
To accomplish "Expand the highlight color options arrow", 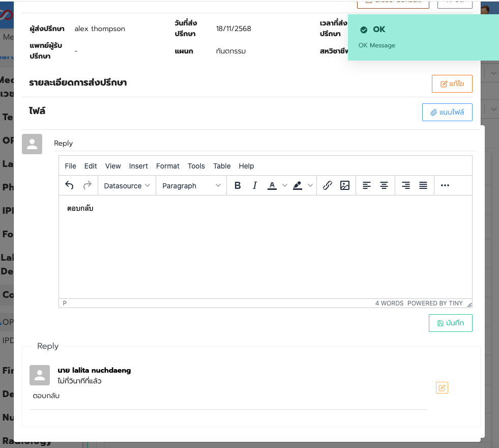I will click(x=310, y=186).
